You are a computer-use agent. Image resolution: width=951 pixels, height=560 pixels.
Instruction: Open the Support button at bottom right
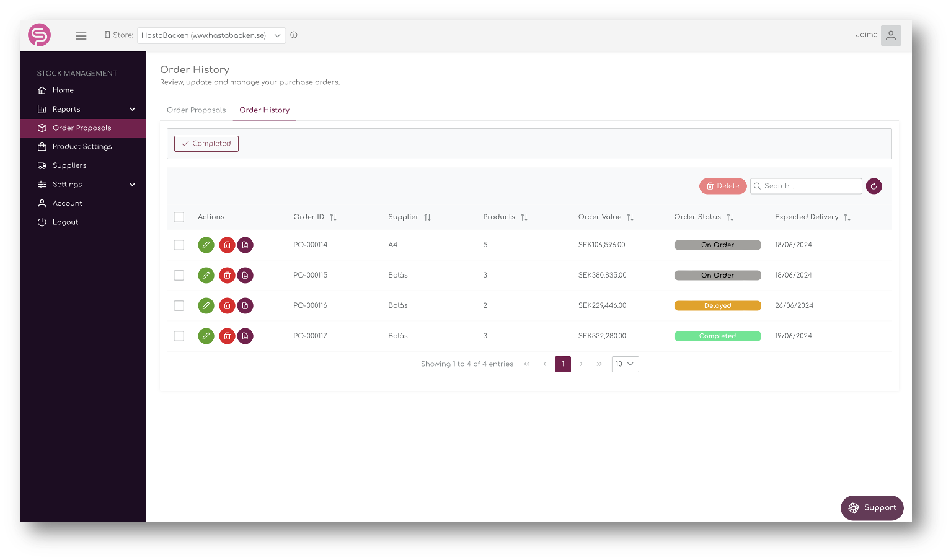pyautogui.click(x=872, y=507)
